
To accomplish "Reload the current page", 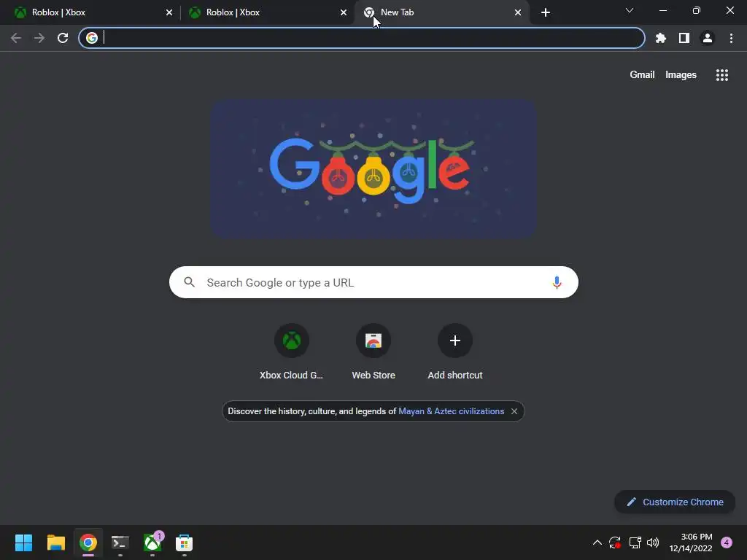I will [63, 38].
